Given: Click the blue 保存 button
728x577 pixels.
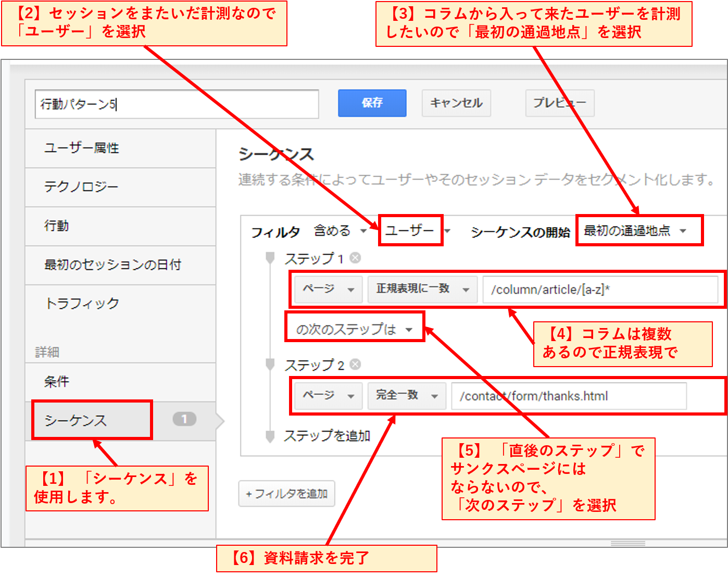Looking at the screenshot, I should (x=372, y=103).
